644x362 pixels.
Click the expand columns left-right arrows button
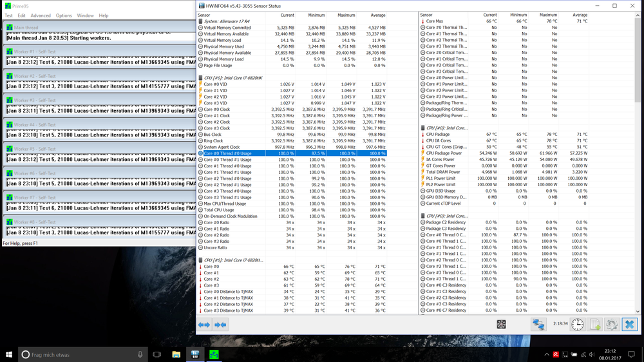(204, 325)
